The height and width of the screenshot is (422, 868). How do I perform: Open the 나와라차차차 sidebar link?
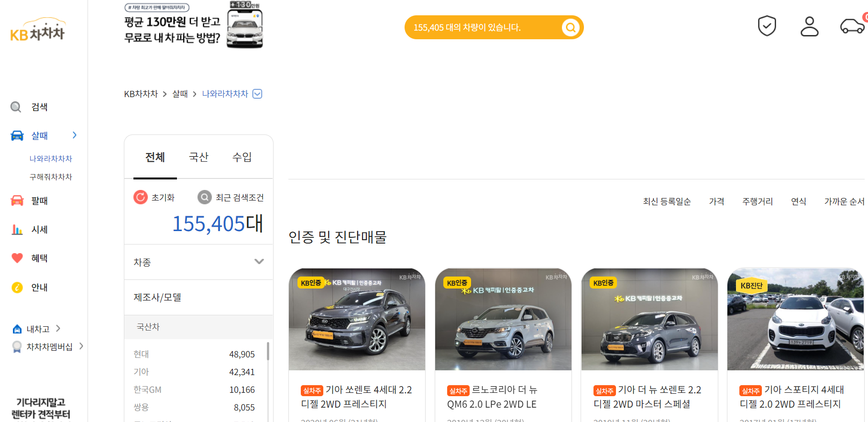51,158
